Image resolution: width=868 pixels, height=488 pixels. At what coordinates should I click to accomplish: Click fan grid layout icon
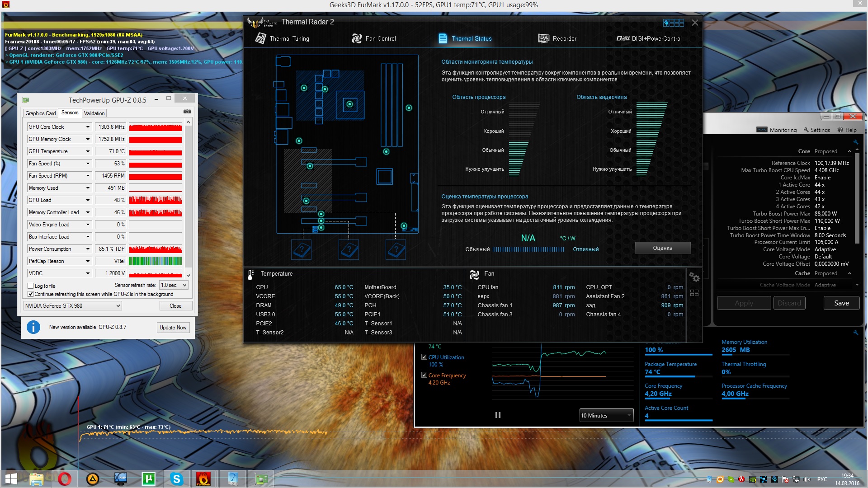(x=694, y=293)
